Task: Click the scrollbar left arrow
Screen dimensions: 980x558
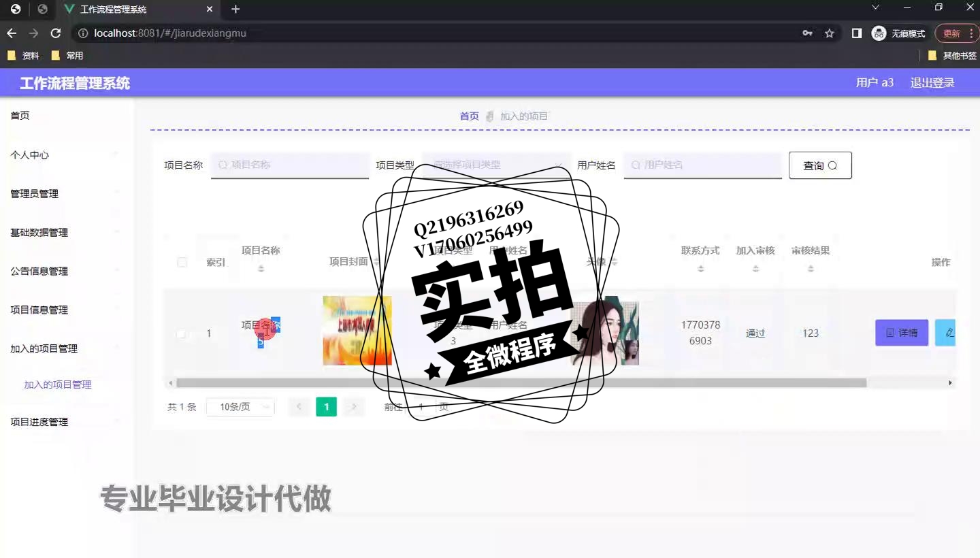Action: coord(170,383)
